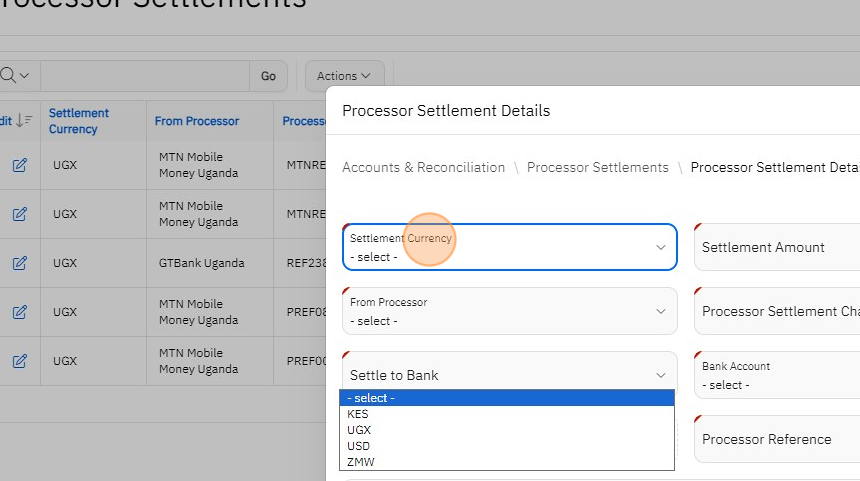
Task: Choose UGX in the currency options
Action: point(359,430)
